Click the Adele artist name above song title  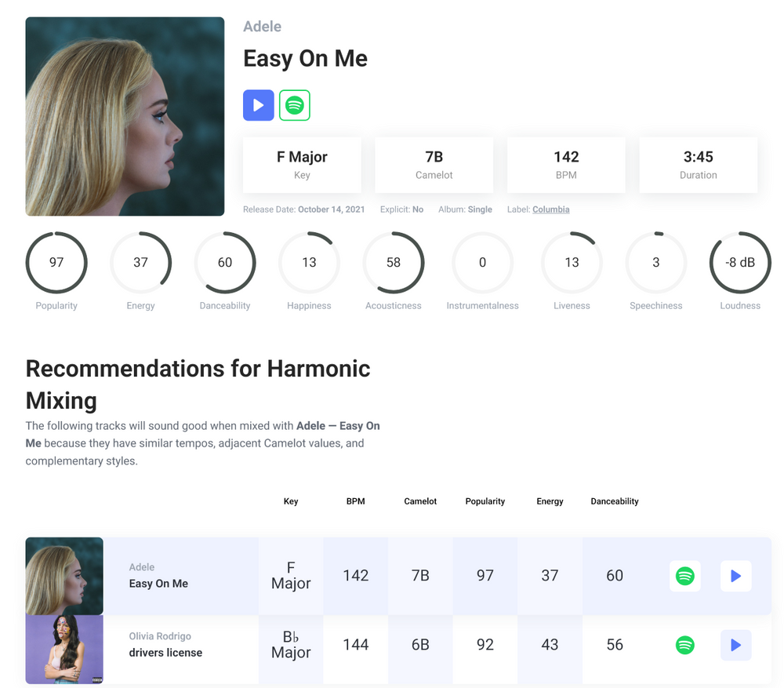[x=262, y=26]
